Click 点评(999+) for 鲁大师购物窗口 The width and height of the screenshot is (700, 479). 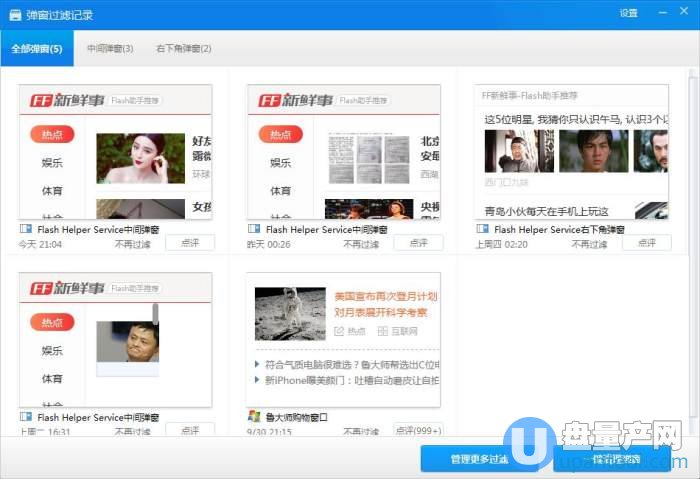(x=418, y=431)
